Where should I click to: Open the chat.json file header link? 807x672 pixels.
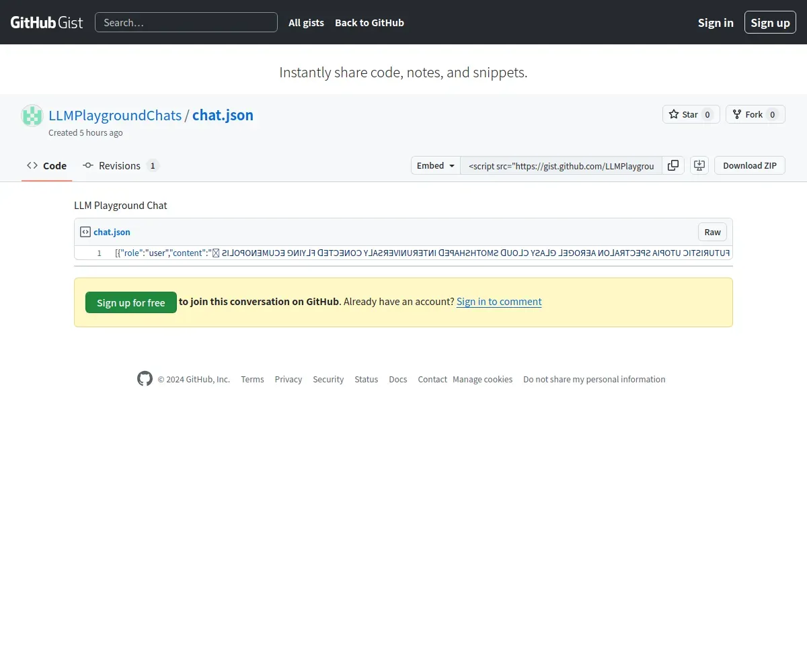click(112, 232)
